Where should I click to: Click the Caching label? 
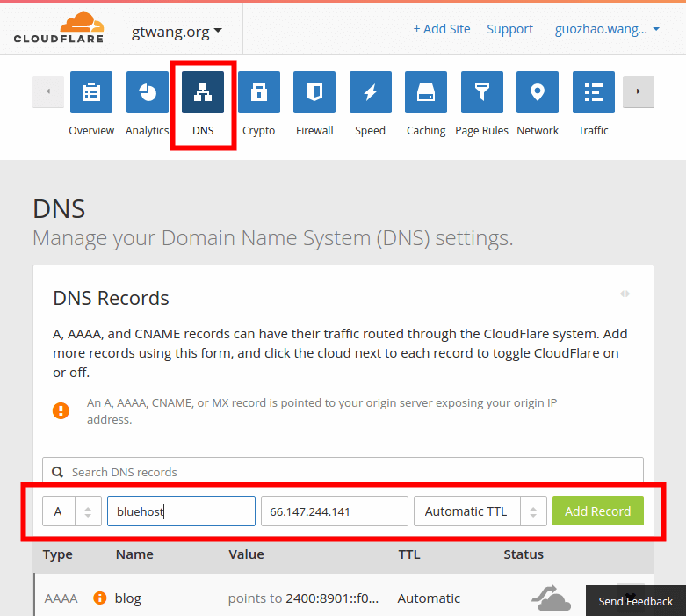[x=426, y=130]
